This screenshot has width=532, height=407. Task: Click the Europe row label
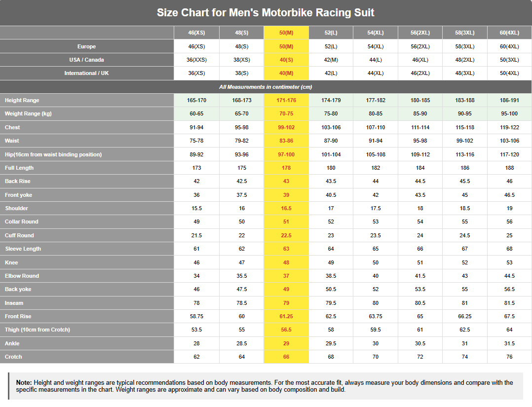coord(86,46)
